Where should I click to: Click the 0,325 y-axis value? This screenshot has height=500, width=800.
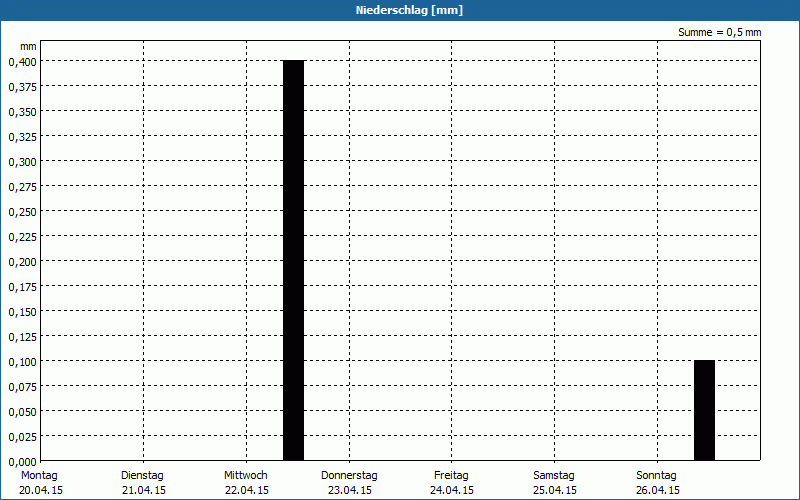coord(22,137)
